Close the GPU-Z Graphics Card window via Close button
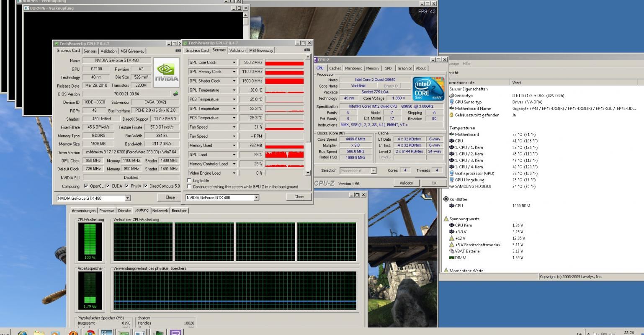The image size is (644, 335). click(x=170, y=197)
